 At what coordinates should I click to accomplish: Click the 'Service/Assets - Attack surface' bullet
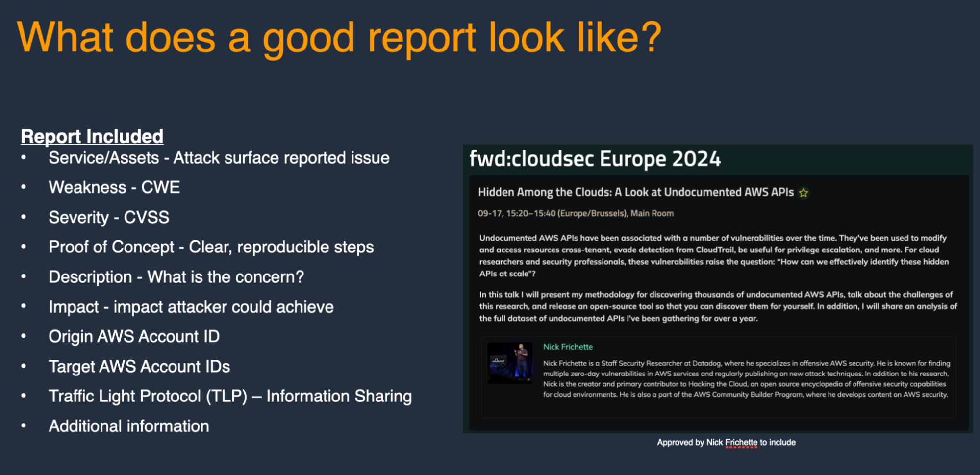(x=219, y=158)
